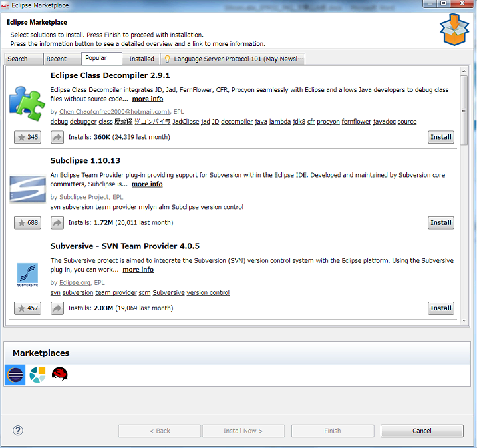Click the jdk8 tag link
This screenshot has width=477, height=448.
(299, 122)
